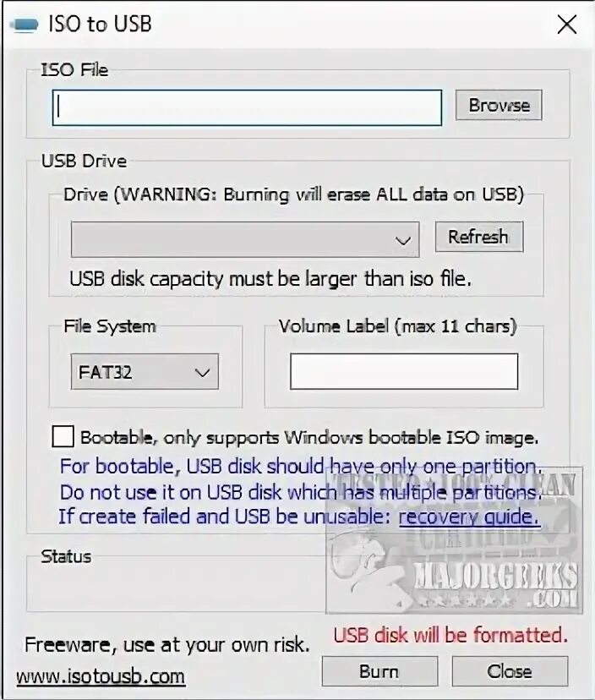
Task: Click the chevron arrow of the Drive combo box
Action: [x=403, y=241]
